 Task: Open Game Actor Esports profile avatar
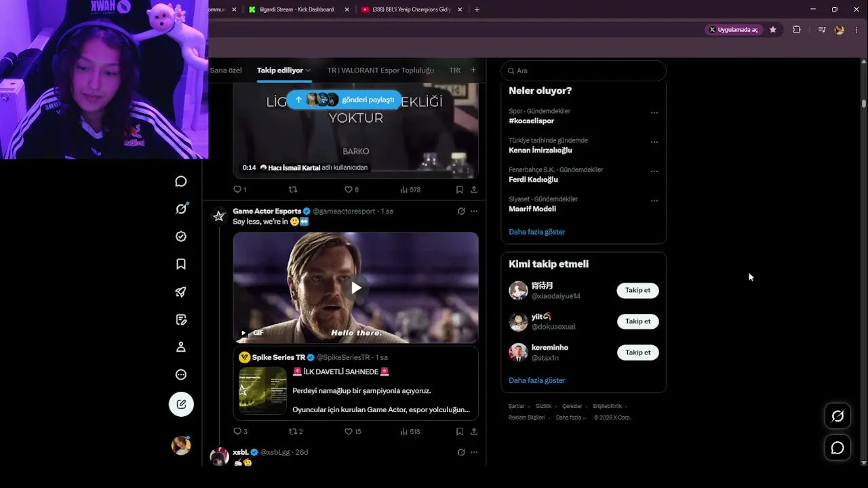219,216
